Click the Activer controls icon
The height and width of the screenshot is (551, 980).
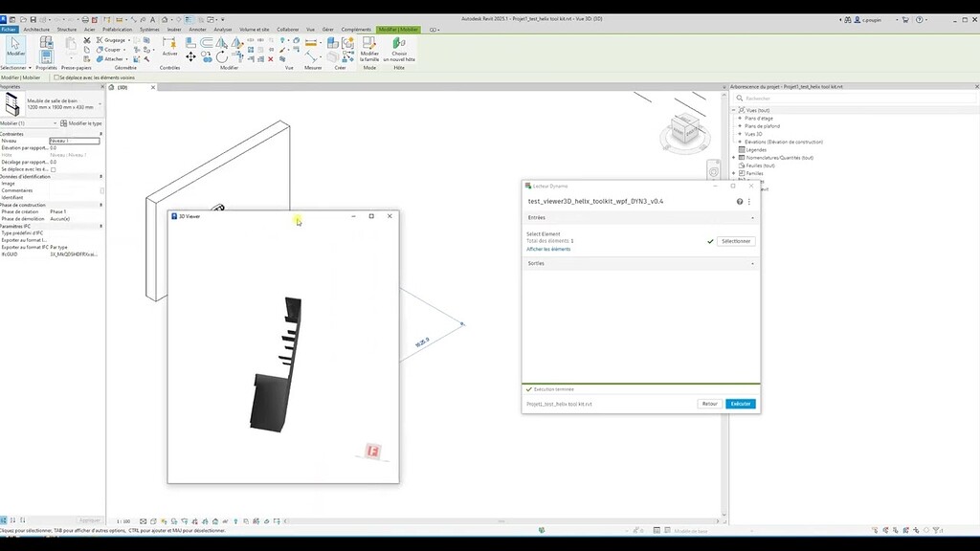pyautogui.click(x=169, y=46)
